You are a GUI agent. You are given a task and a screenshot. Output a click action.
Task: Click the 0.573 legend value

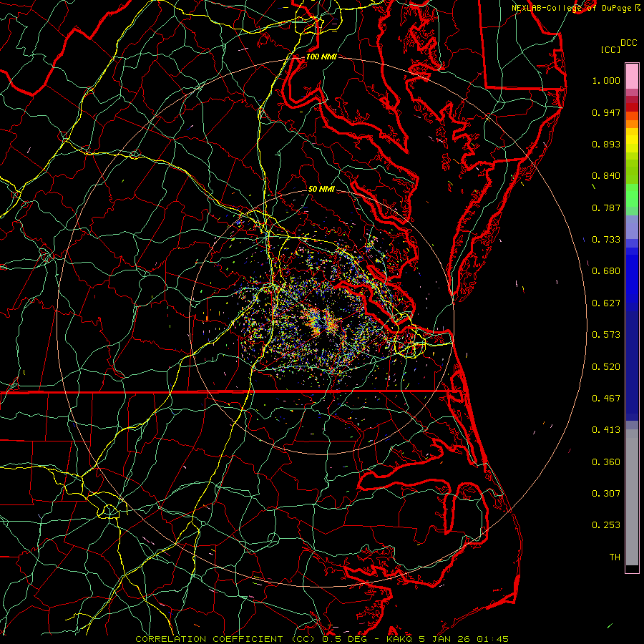606,335
